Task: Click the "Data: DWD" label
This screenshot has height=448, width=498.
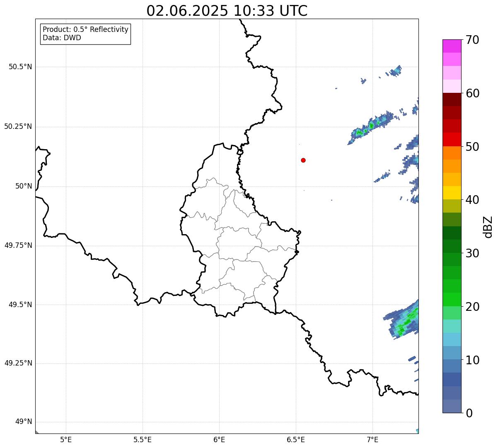Action: [x=62, y=38]
